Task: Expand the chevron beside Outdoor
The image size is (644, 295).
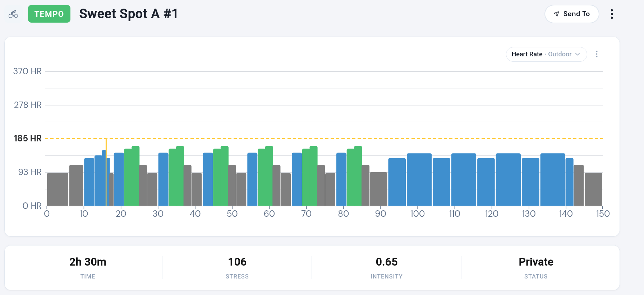Action: [578, 54]
